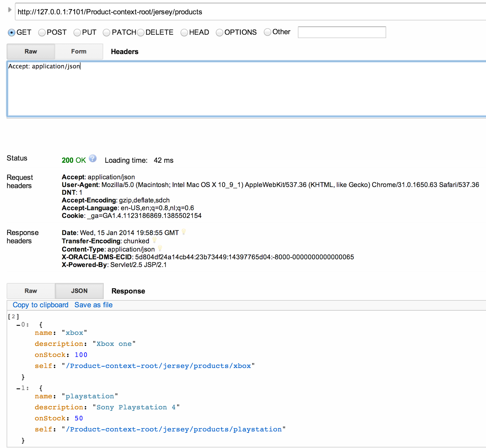Select the OPTIONS request method
Image resolution: width=486 pixels, height=448 pixels.
[219, 32]
